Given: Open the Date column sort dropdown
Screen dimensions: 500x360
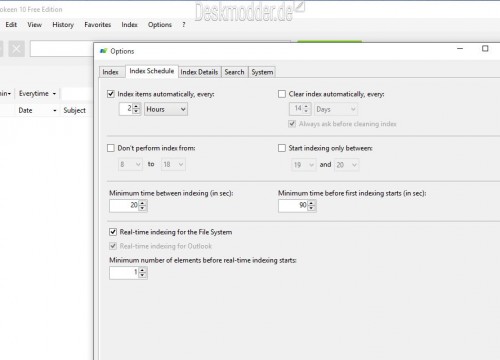Looking at the screenshot, I should (x=55, y=110).
